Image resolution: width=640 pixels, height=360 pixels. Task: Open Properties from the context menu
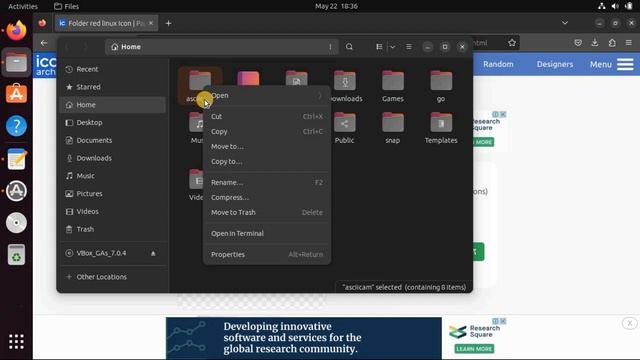pyautogui.click(x=267, y=254)
